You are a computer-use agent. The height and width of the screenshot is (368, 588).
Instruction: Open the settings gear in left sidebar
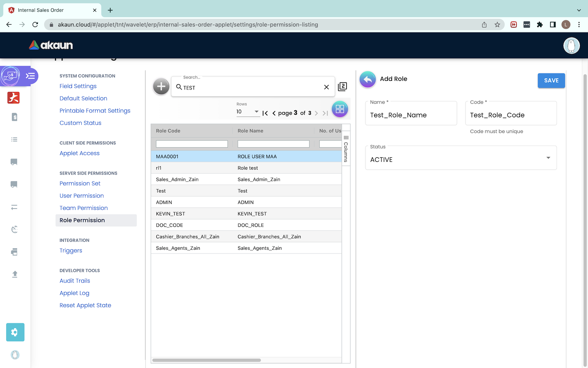(15, 332)
